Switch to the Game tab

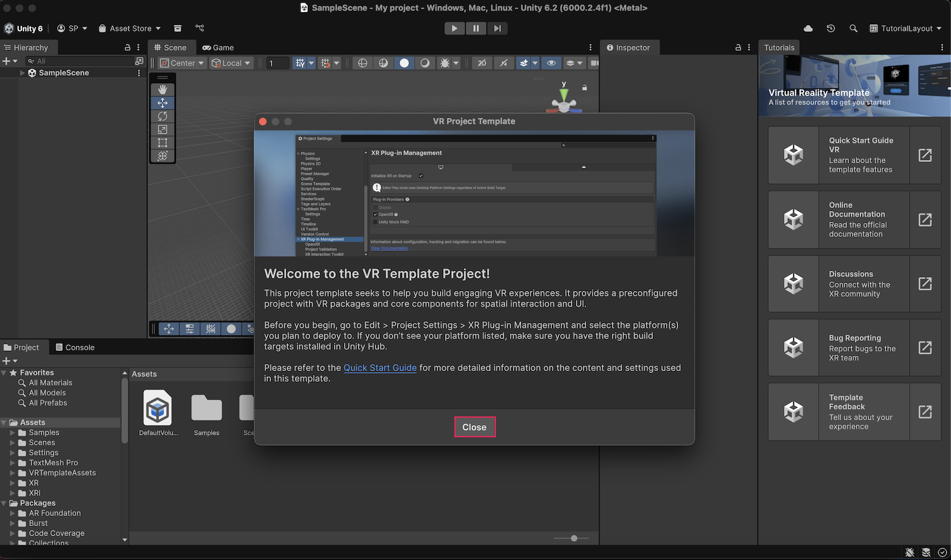point(218,47)
